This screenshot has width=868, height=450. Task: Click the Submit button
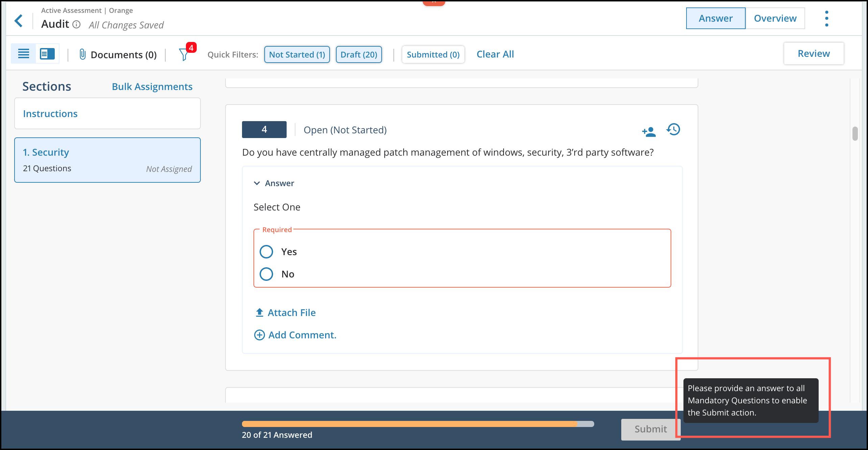650,429
